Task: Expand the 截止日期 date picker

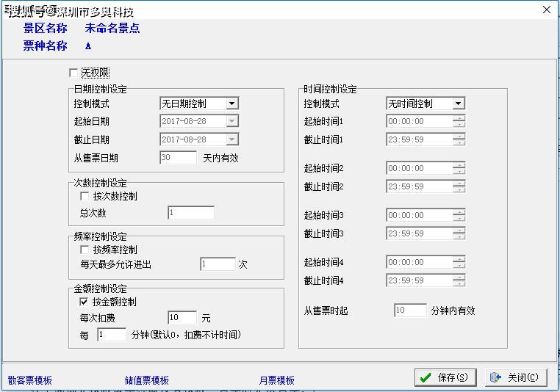Action: tap(231, 139)
